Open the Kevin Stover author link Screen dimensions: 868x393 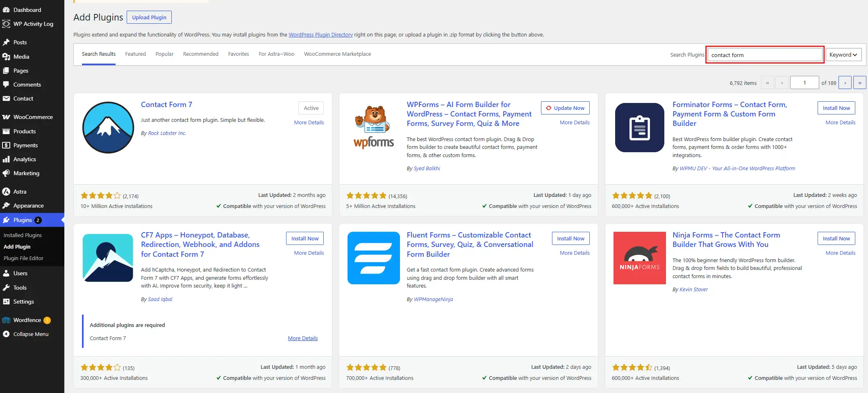pyautogui.click(x=693, y=290)
